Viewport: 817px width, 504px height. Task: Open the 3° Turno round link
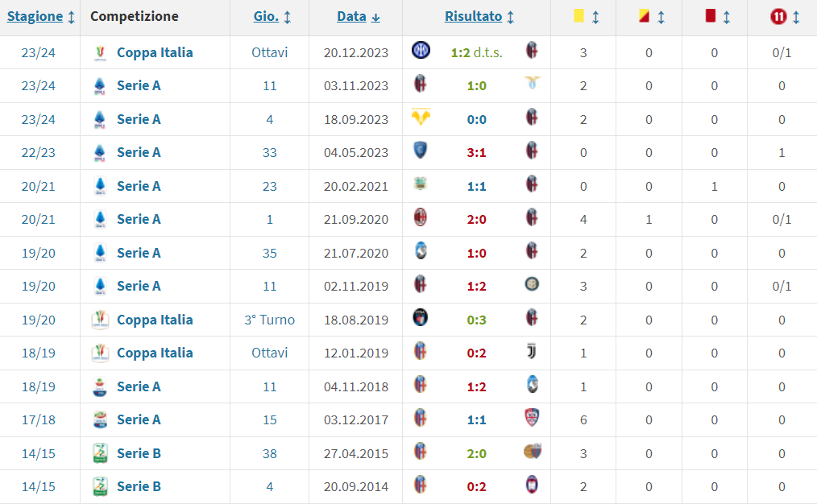pyautogui.click(x=269, y=320)
